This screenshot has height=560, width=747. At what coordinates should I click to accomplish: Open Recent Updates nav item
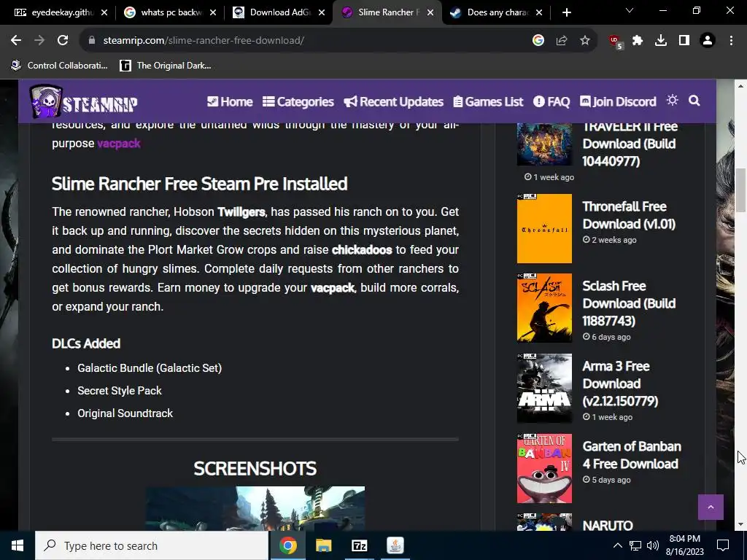(393, 101)
